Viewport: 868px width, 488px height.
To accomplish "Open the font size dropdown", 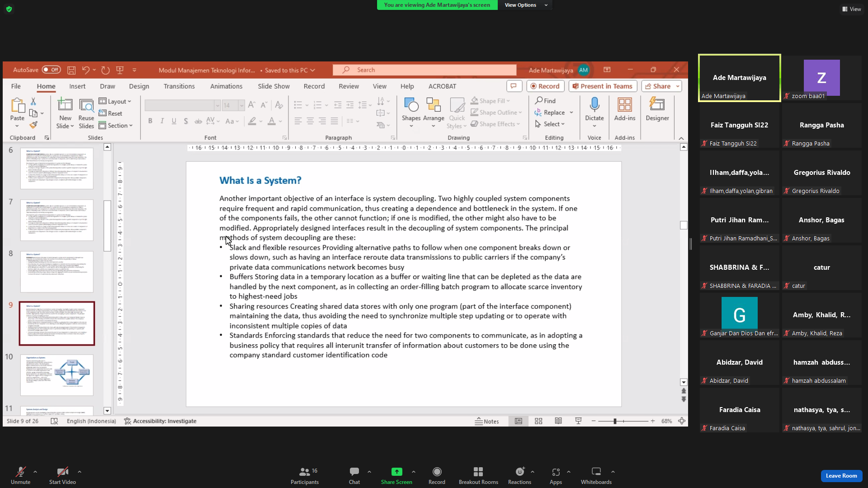I will pyautogui.click(x=241, y=105).
